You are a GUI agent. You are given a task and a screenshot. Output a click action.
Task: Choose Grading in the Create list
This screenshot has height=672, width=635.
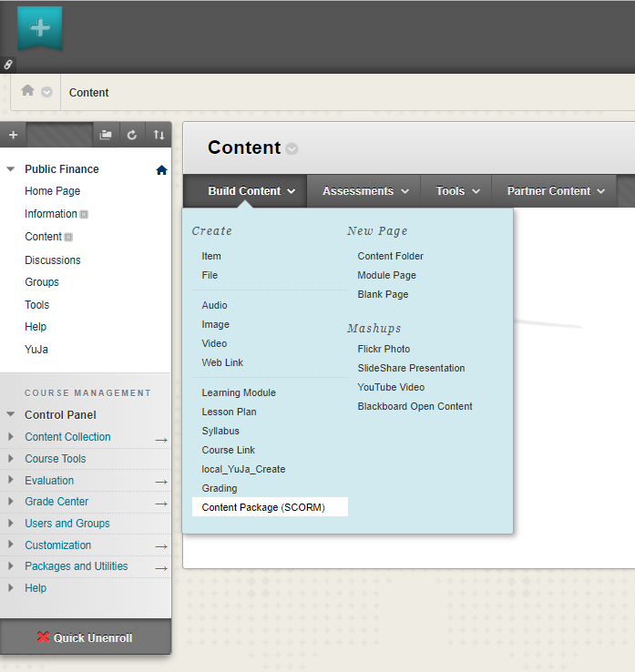219,488
